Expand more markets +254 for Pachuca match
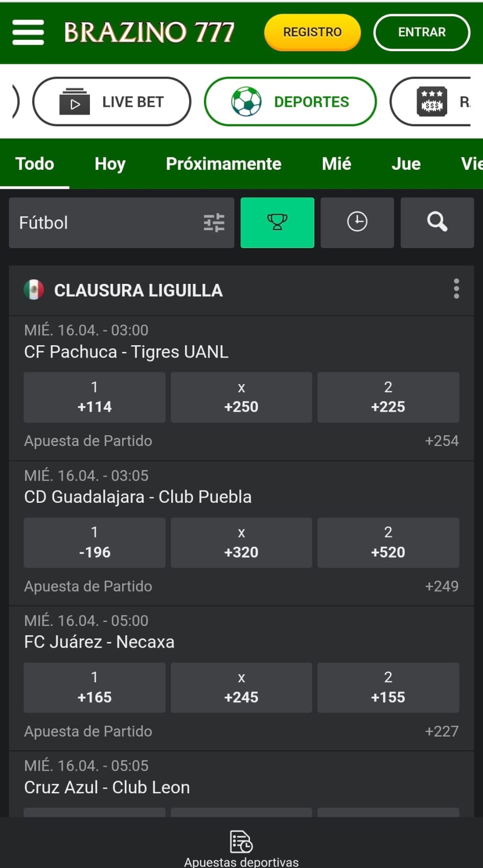Image resolution: width=483 pixels, height=868 pixels. (442, 441)
